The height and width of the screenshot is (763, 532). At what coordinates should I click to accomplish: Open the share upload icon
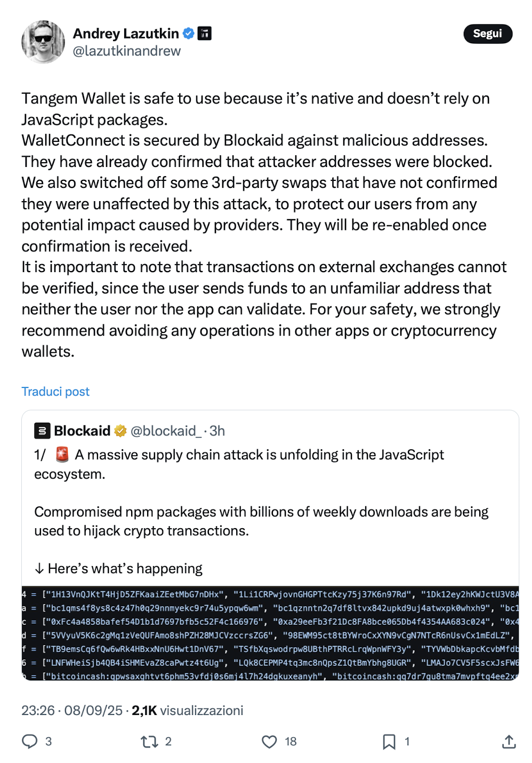tap(509, 741)
